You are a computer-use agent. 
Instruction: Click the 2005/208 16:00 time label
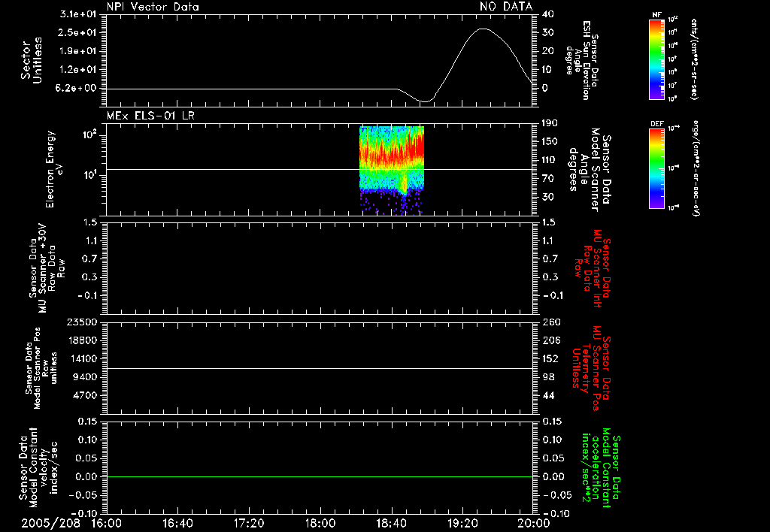point(70,523)
